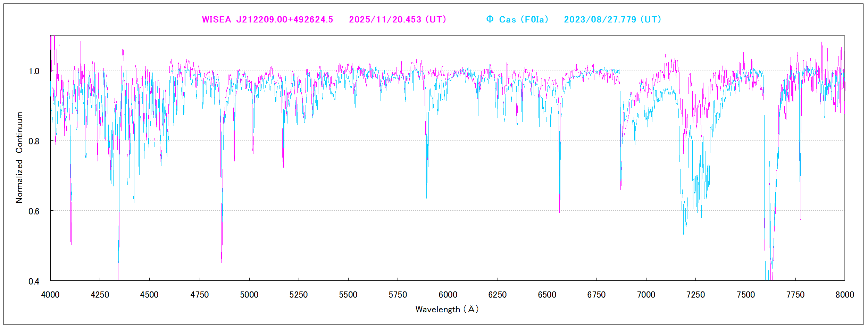This screenshot has height=329, width=868.
Task: Select the 6000 x-axis tick label
Action: (x=448, y=295)
